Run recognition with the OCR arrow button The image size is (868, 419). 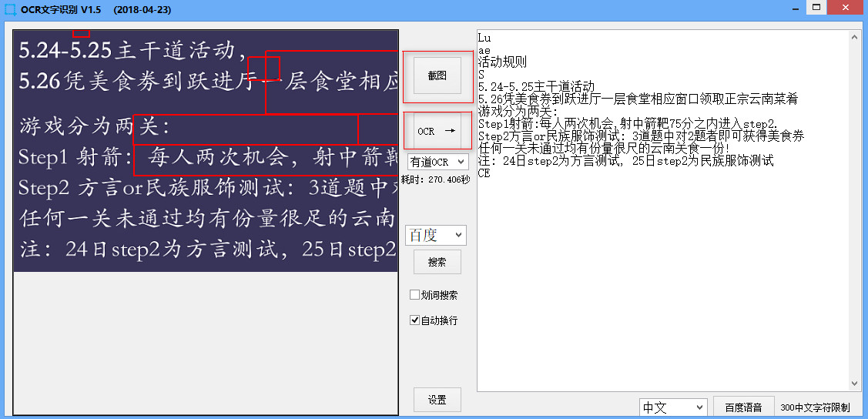[437, 131]
